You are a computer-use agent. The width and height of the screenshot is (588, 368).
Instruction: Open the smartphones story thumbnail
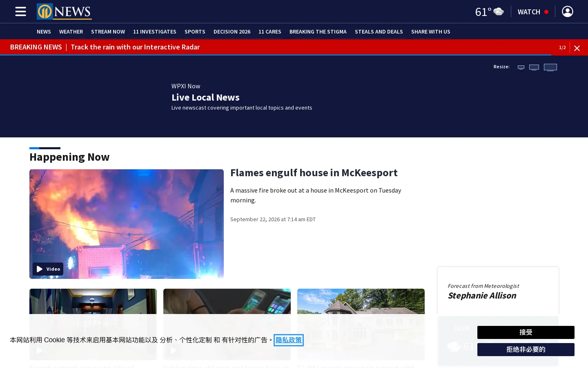pyautogui.click(x=227, y=324)
